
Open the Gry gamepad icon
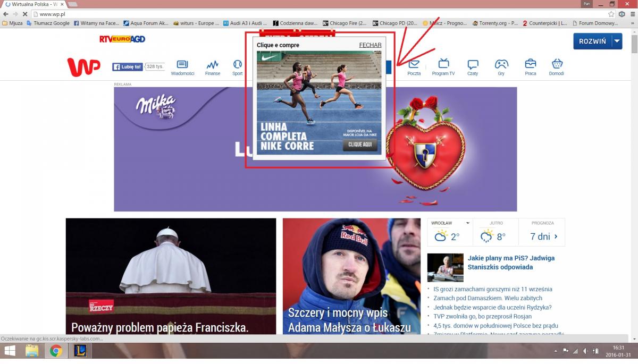pyautogui.click(x=501, y=67)
